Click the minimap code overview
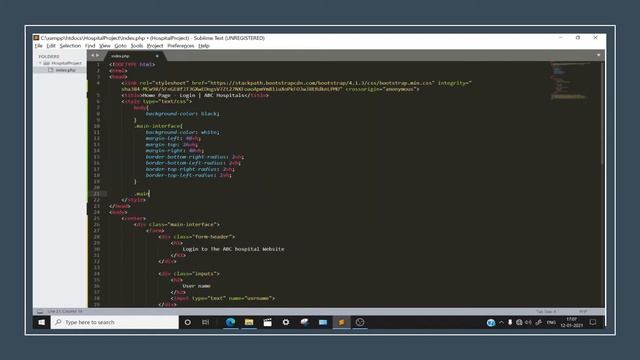The image size is (640, 360). coord(569,80)
